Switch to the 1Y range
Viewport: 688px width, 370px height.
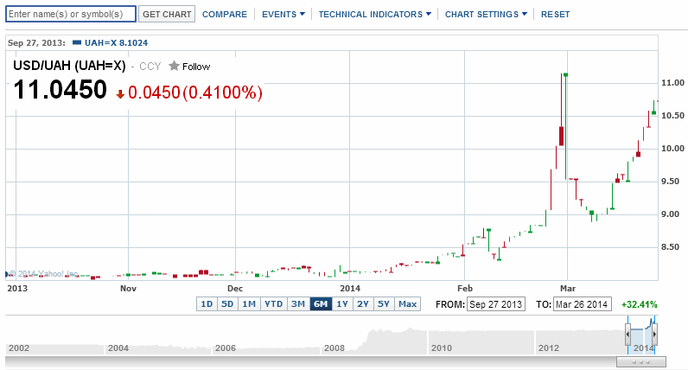[x=342, y=304]
